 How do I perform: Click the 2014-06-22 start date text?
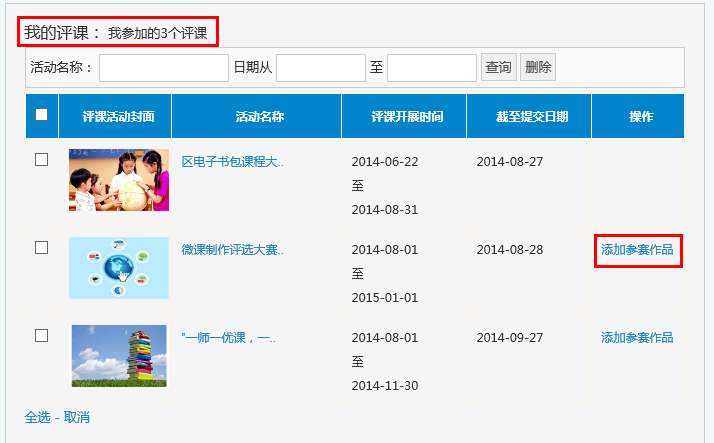point(385,162)
